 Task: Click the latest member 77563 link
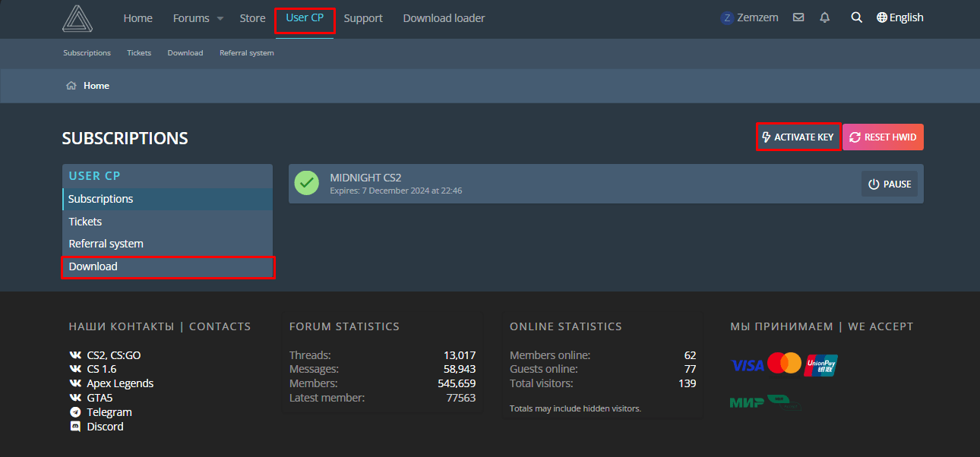point(461,398)
